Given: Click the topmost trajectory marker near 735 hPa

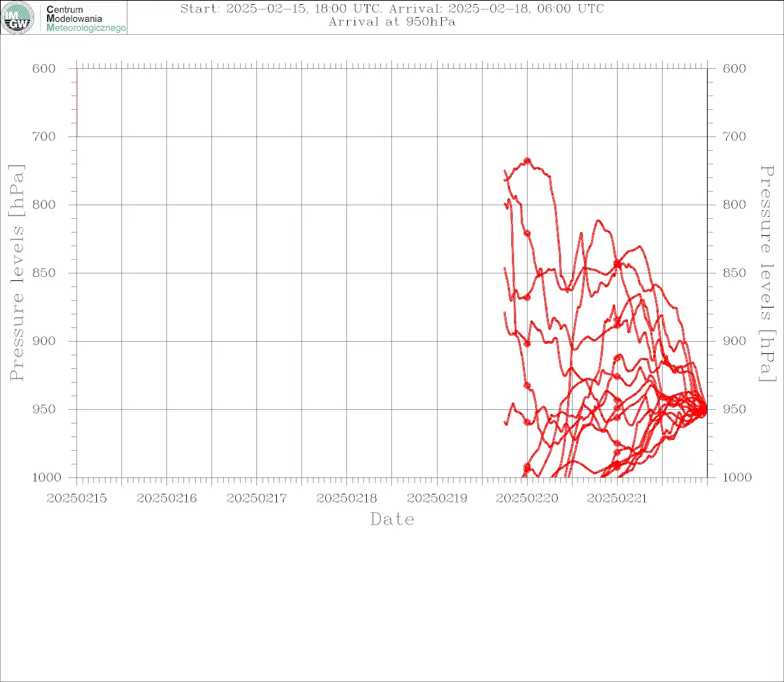Looking at the screenshot, I should pyautogui.click(x=527, y=161).
